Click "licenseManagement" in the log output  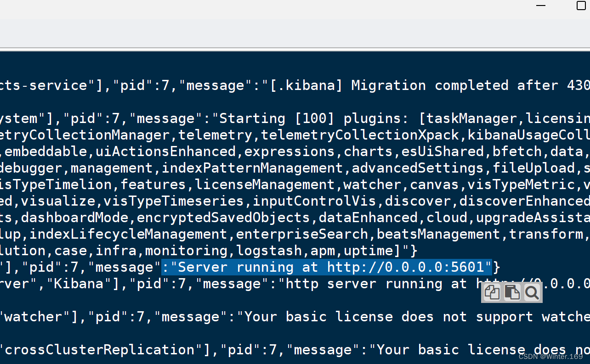click(x=265, y=185)
